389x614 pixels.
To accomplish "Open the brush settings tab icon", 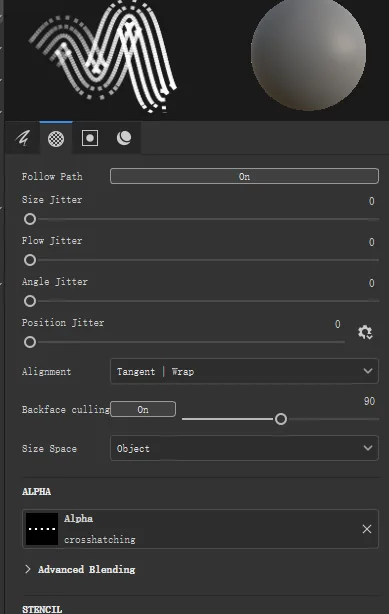I will (23, 138).
